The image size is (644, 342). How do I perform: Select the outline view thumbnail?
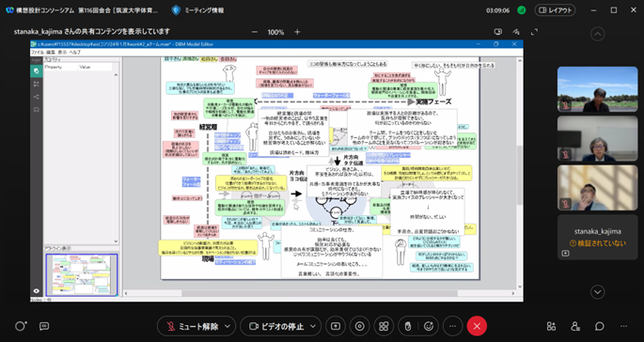pos(81,274)
